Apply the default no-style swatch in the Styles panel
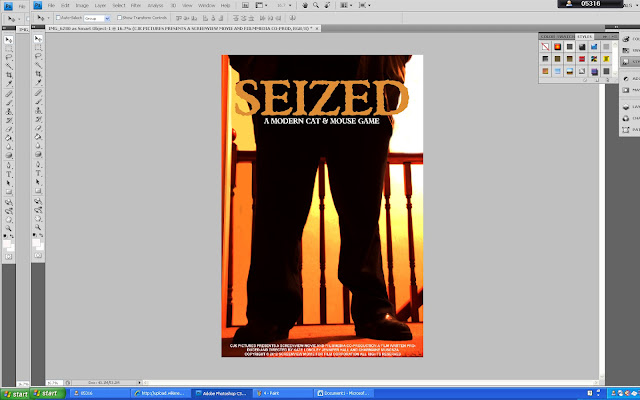 (x=545, y=47)
